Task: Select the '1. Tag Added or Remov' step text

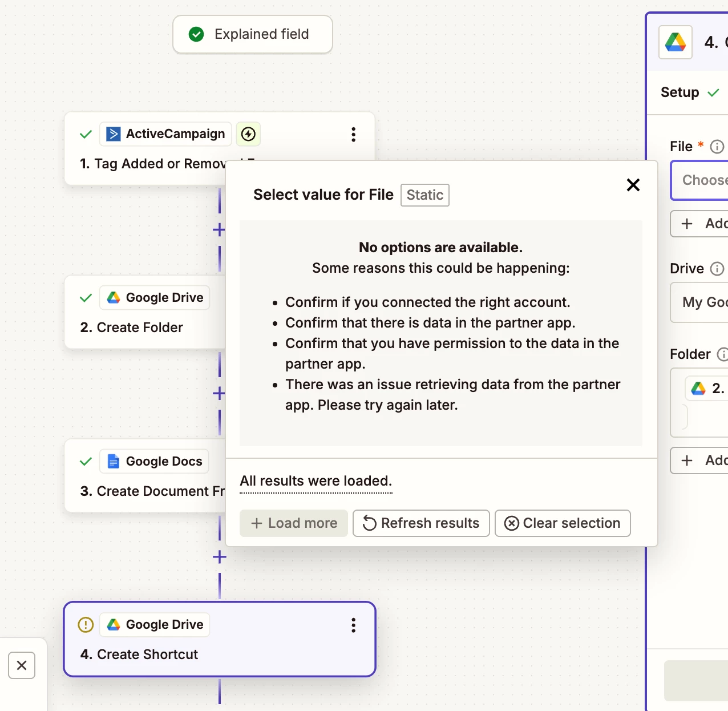Action: [x=153, y=164]
